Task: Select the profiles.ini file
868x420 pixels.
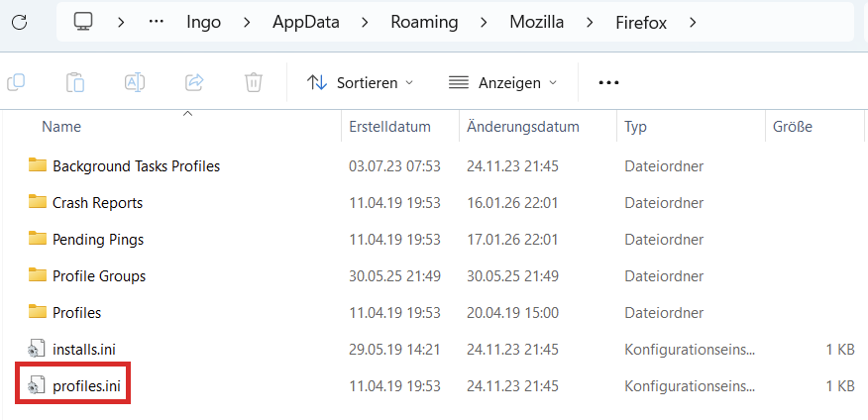Action: [86, 385]
